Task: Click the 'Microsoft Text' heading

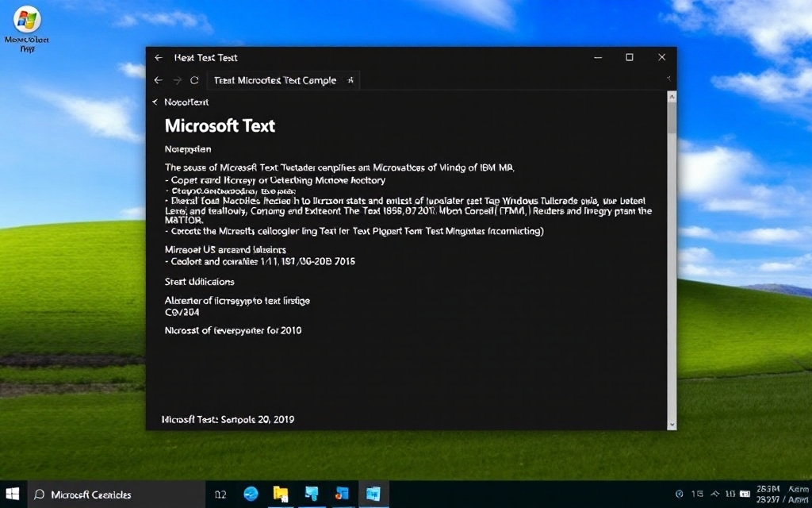Action: [x=220, y=126]
